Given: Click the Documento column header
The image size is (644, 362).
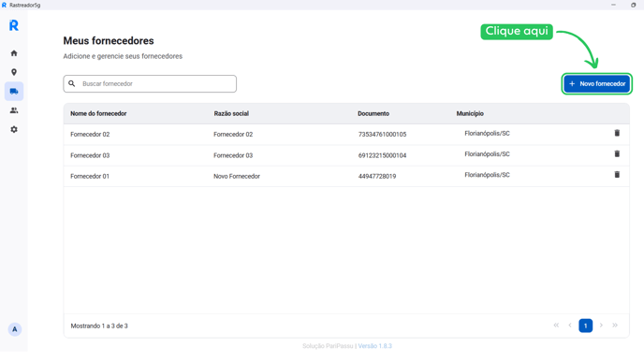Looking at the screenshot, I should click(373, 114).
